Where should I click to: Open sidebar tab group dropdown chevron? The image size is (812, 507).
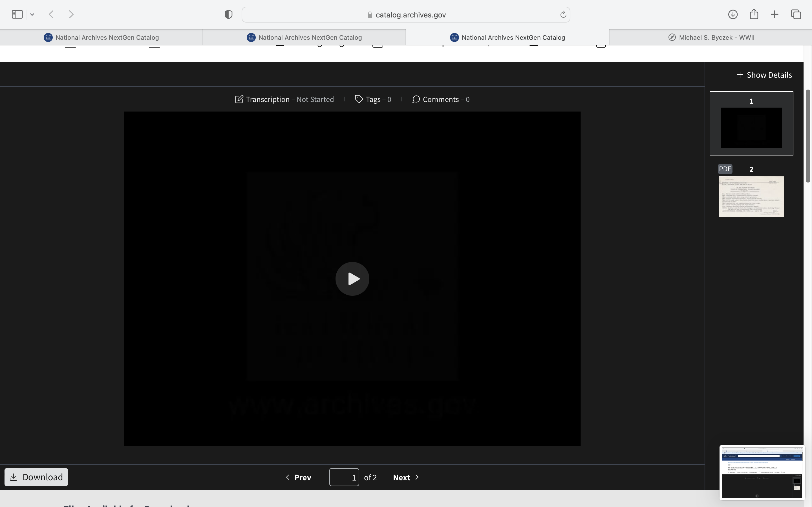point(32,14)
